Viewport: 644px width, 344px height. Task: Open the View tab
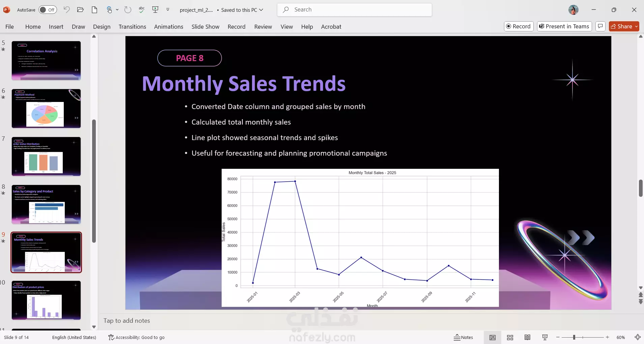pyautogui.click(x=287, y=27)
